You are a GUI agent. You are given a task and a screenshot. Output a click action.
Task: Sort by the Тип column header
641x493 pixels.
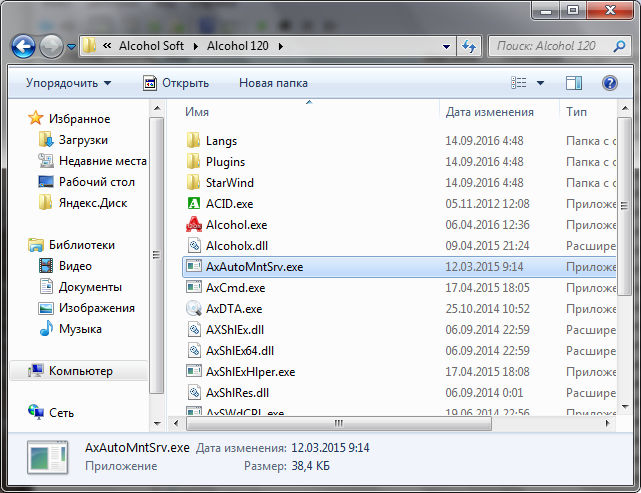tap(576, 112)
